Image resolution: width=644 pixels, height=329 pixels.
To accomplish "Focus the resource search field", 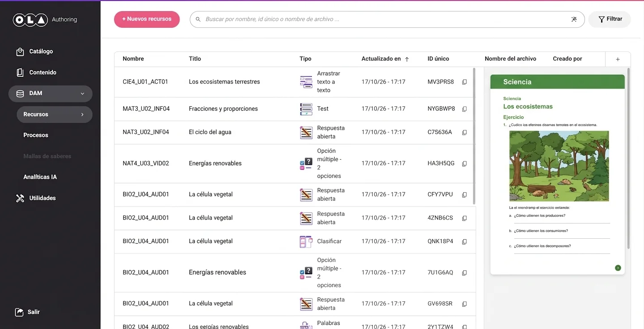I will coord(387,19).
